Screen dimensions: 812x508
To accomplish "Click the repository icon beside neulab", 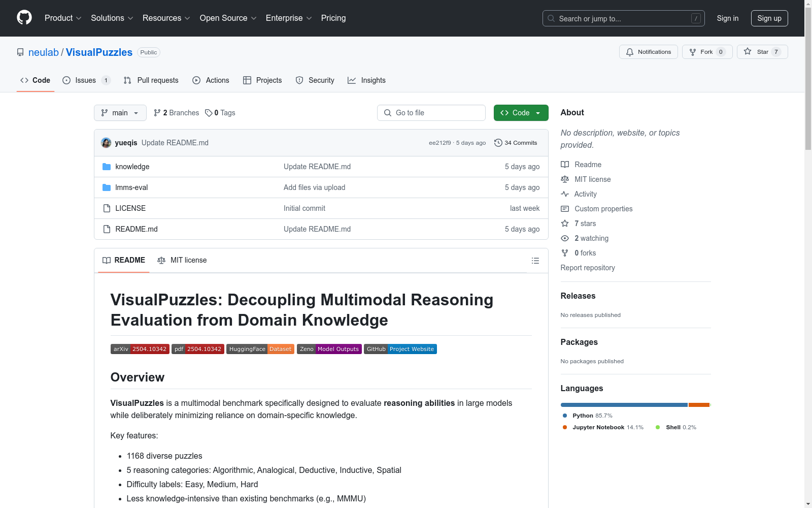I will [20, 52].
